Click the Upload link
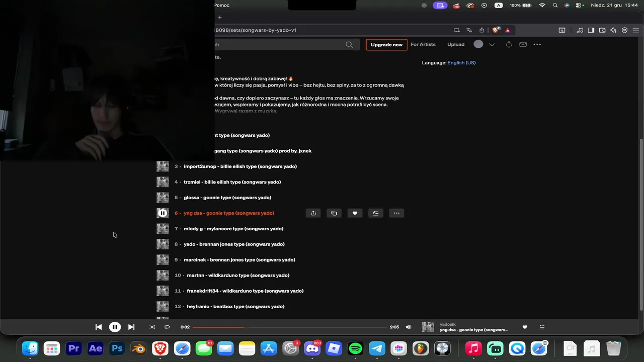Viewport: 644px width, 362px height. click(x=456, y=44)
